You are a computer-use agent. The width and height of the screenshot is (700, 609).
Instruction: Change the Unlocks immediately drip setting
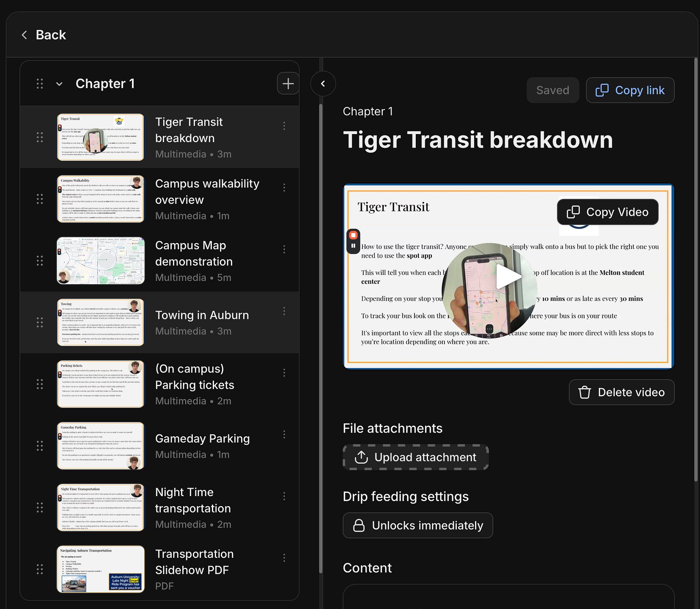(418, 525)
